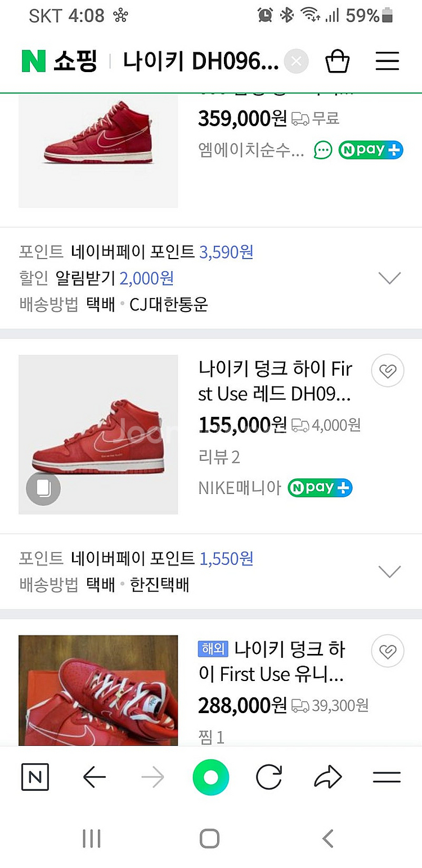Viewport: 422px width, 868px height.
Task: Expand details under the 1,550원 point row
Action: point(389,571)
